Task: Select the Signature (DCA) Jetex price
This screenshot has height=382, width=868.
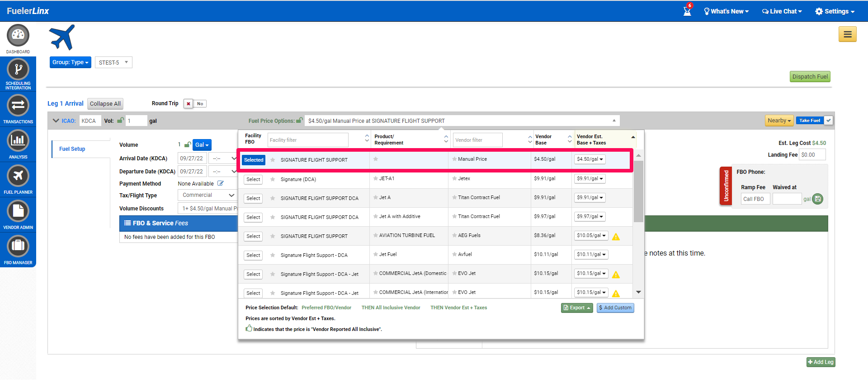Action: [x=253, y=179]
